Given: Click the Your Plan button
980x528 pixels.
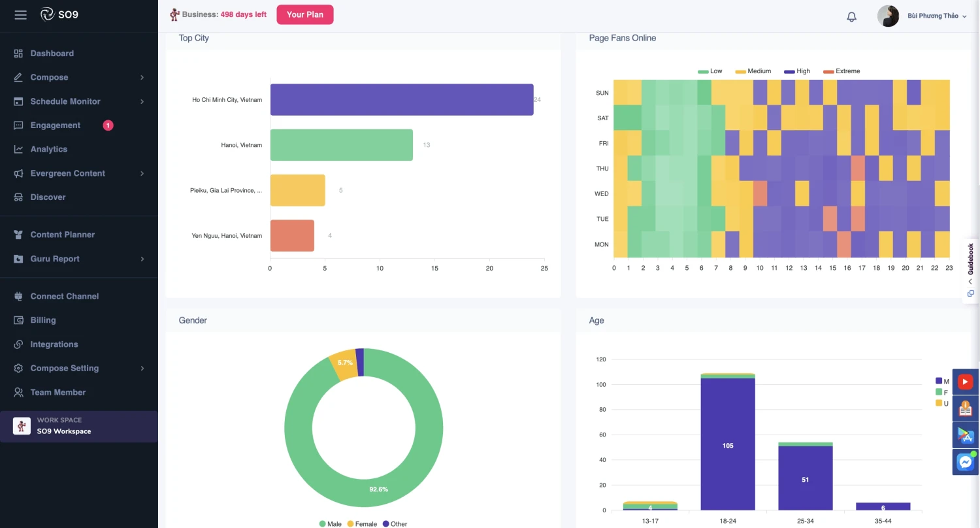Looking at the screenshot, I should point(305,14).
